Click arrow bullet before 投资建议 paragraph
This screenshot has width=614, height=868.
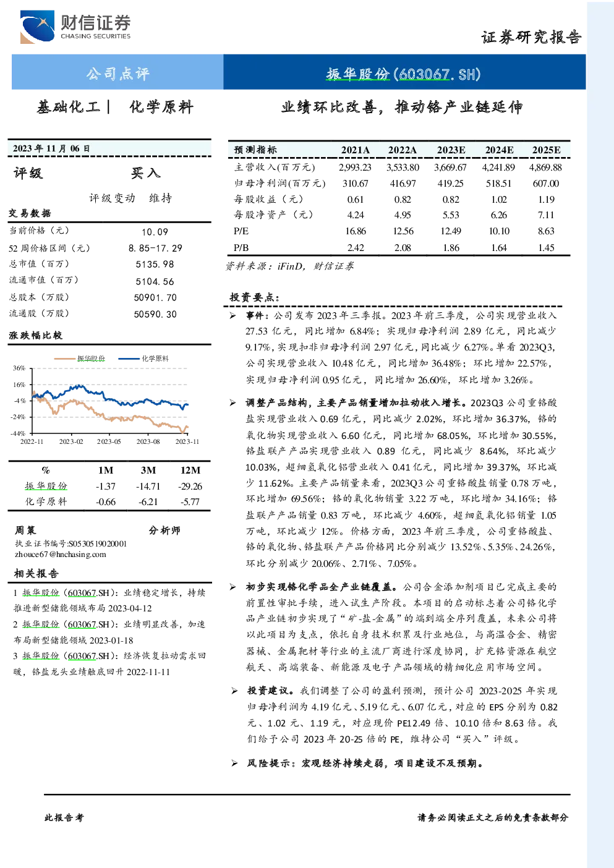click(234, 691)
